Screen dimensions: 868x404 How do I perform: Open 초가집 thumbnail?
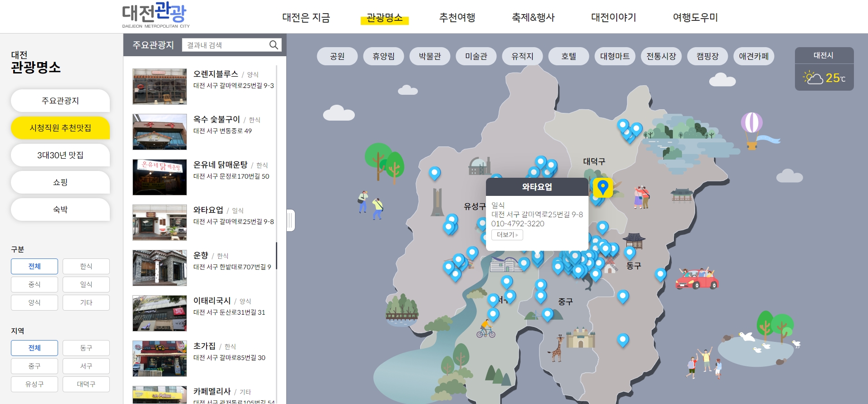click(160, 359)
